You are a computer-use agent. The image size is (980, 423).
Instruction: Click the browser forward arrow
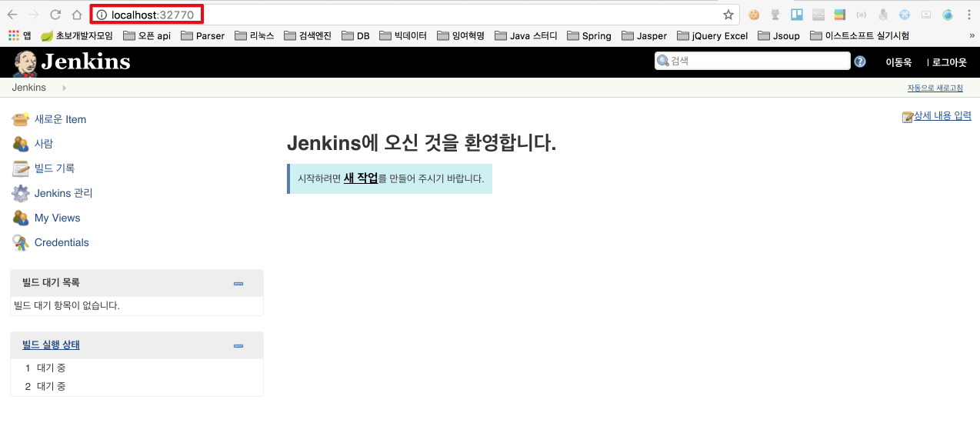tap(33, 15)
